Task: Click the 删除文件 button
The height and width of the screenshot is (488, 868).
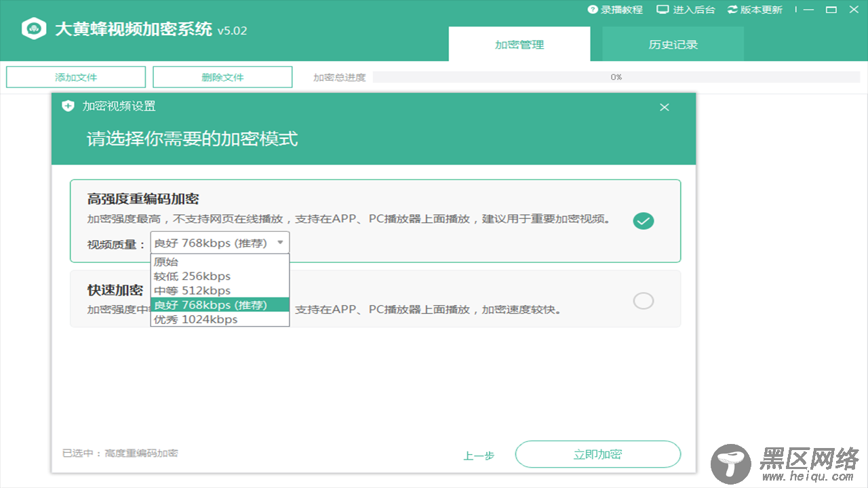Action: point(222,77)
